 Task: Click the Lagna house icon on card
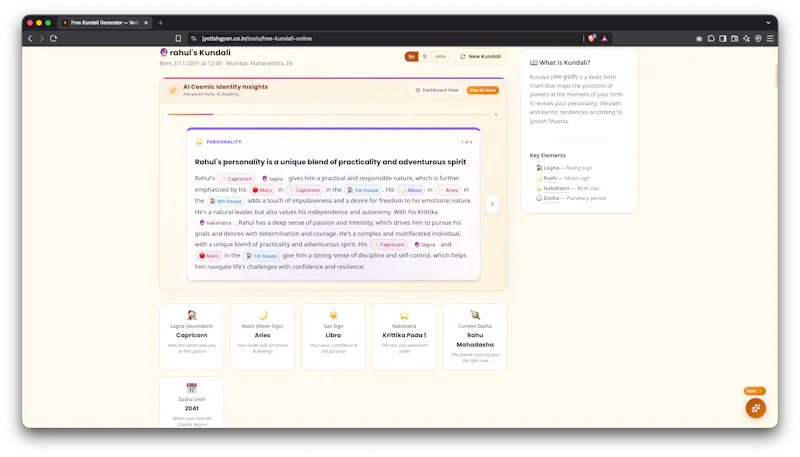point(191,315)
